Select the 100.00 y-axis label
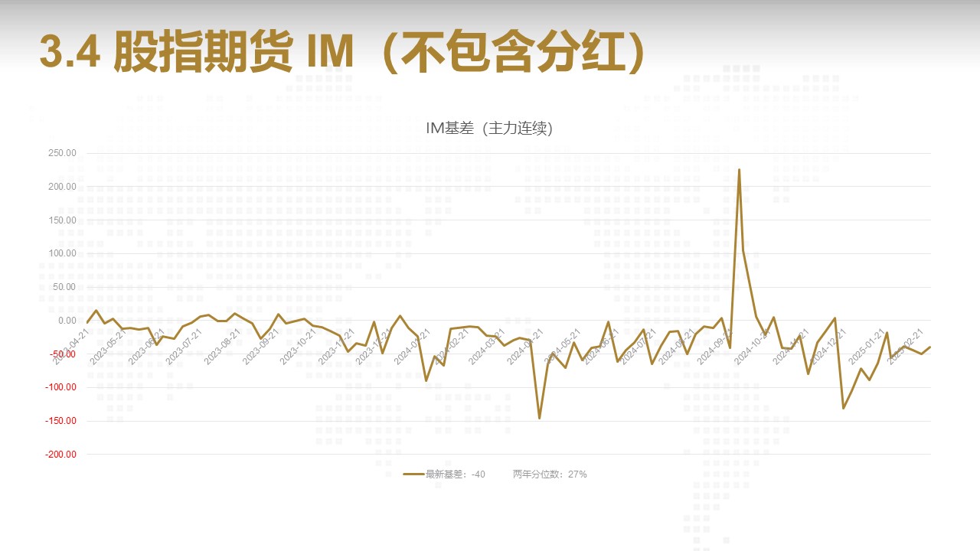The width and height of the screenshot is (980, 551). [x=61, y=253]
